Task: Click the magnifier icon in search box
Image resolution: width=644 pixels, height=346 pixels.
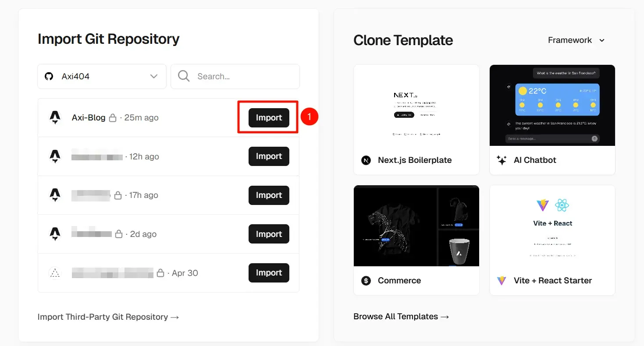Action: point(184,76)
